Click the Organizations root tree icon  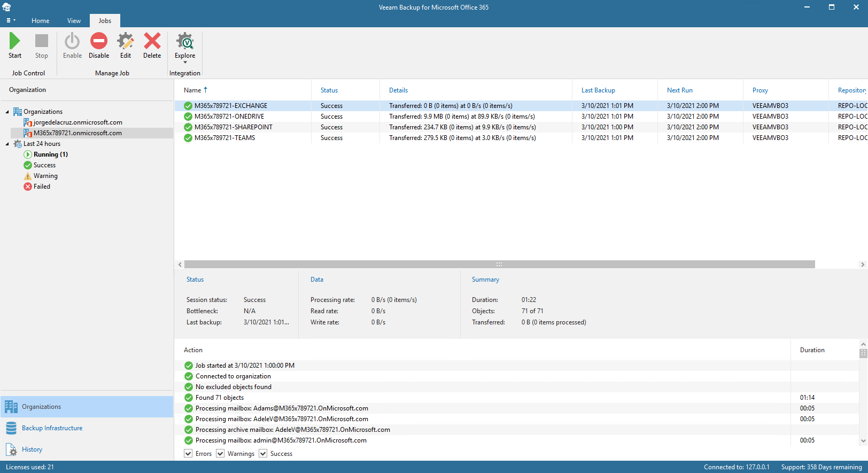18,112
